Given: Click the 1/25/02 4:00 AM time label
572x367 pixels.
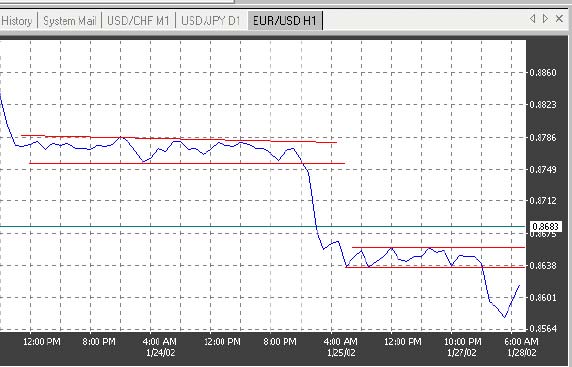Looking at the screenshot, I should [341, 347].
